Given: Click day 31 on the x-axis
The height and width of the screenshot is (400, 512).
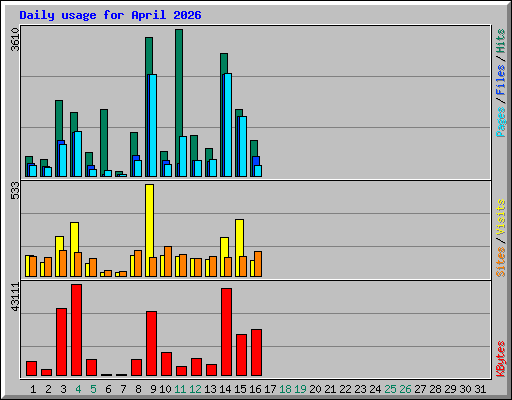Looking at the screenshot, I should [480, 389].
